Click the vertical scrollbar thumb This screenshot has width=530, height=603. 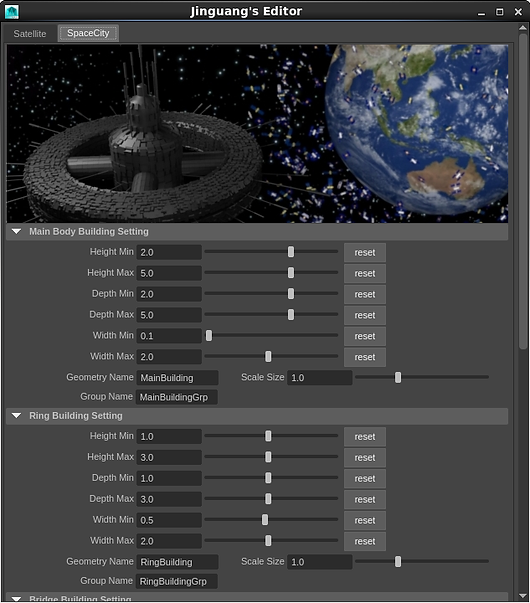[x=523, y=192]
